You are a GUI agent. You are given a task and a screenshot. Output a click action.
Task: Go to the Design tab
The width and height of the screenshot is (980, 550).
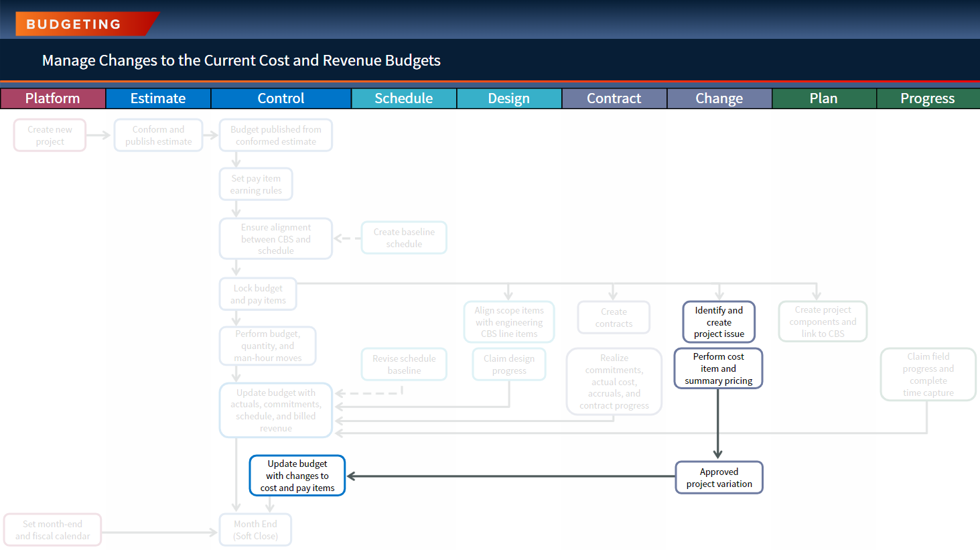509,98
